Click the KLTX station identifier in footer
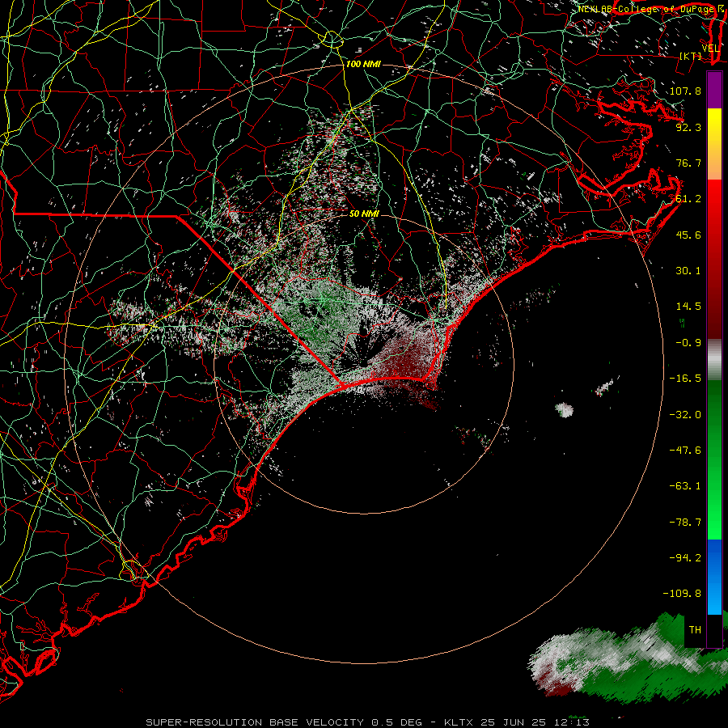The width and height of the screenshot is (728, 728). 459,722
